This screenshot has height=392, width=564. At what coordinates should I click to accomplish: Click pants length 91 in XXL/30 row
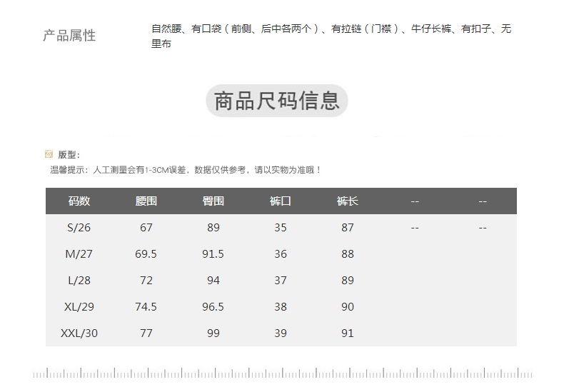(x=348, y=333)
